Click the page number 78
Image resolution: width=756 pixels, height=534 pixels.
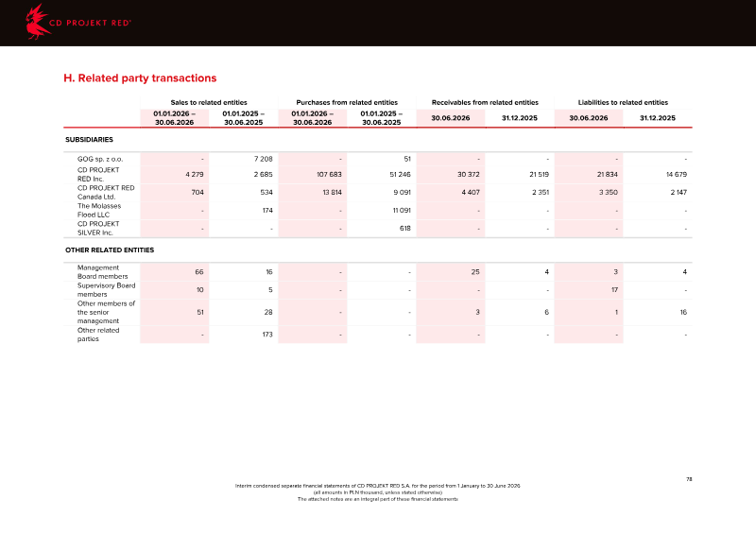click(689, 479)
